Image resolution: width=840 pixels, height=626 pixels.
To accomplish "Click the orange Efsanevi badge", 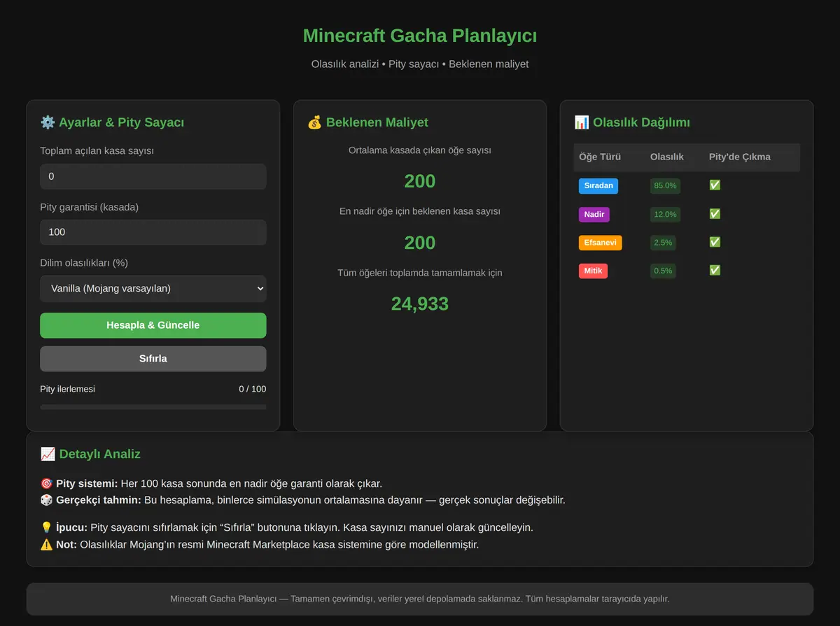I will pos(601,243).
